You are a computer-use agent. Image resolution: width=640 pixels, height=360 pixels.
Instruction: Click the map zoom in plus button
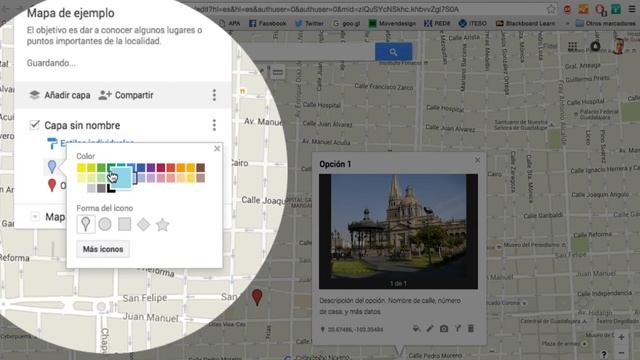[x=621, y=337]
